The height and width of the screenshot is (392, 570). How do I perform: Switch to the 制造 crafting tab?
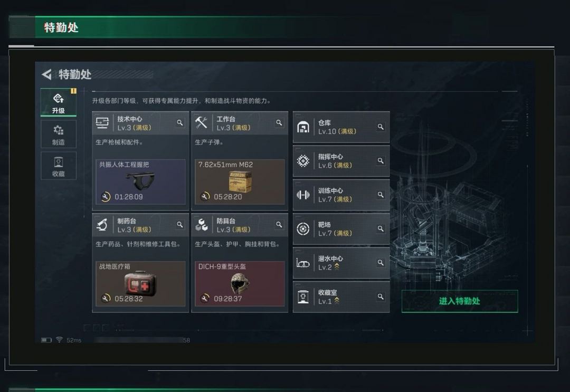(x=59, y=134)
